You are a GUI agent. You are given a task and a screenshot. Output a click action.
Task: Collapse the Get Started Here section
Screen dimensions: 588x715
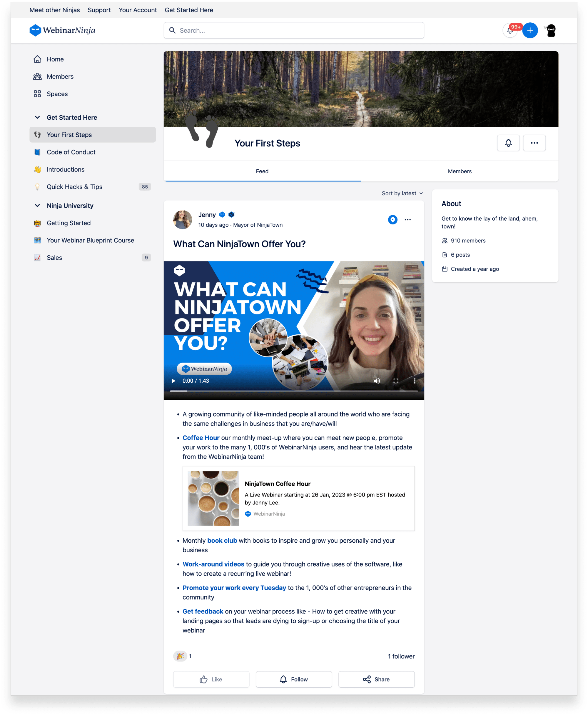coord(37,117)
